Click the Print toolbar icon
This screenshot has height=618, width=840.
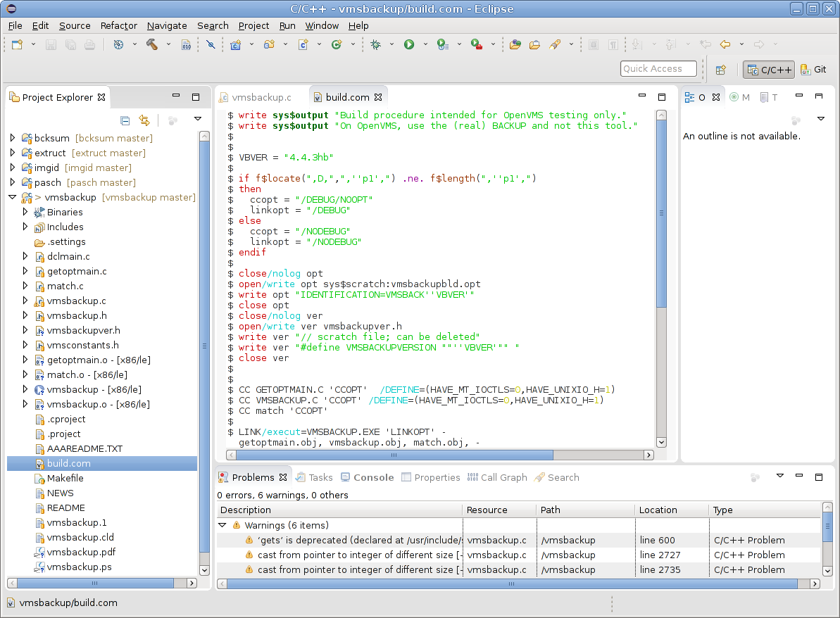(x=89, y=44)
